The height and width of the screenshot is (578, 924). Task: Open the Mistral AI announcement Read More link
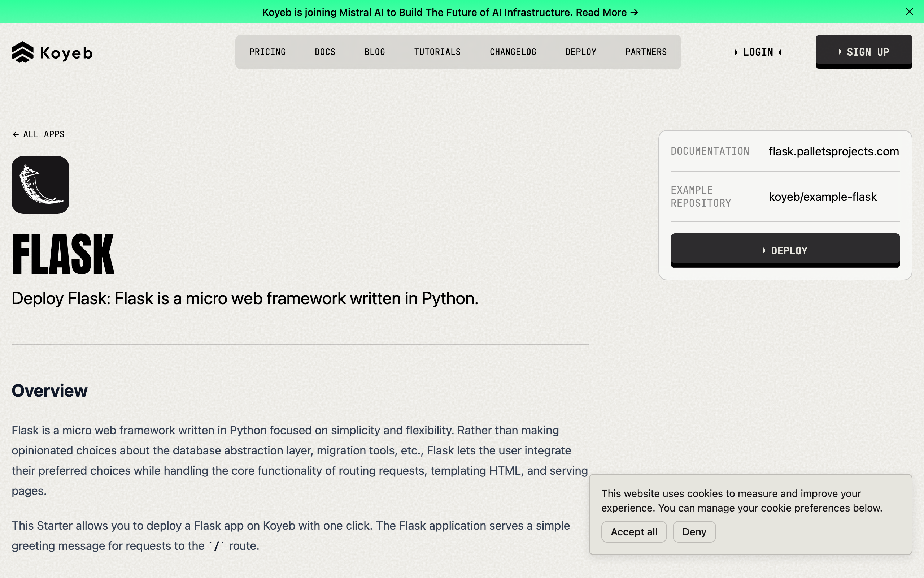(x=607, y=12)
